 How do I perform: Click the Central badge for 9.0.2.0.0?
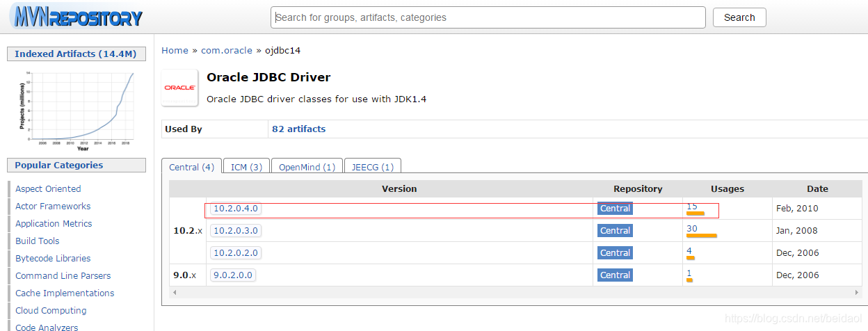[x=615, y=275]
